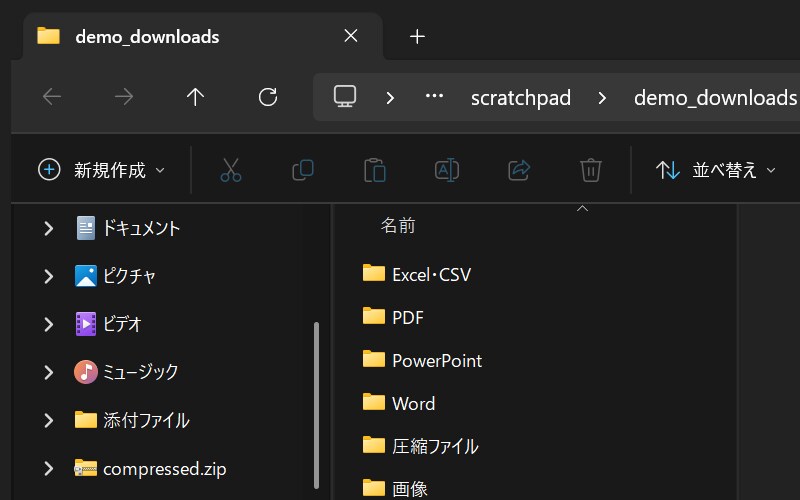Click the folder icon beside Excel・CSV

374,273
